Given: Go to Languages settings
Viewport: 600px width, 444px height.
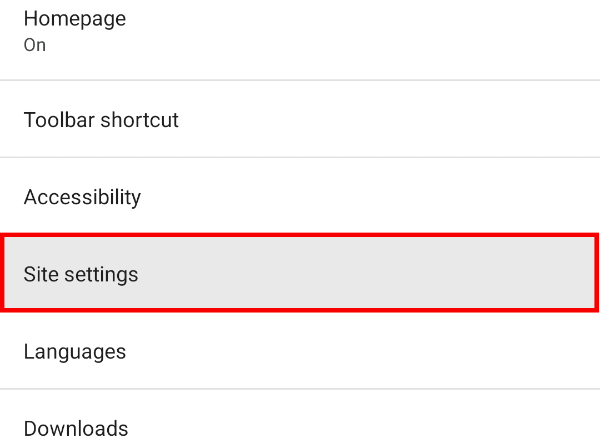Looking at the screenshot, I should 300,352.
